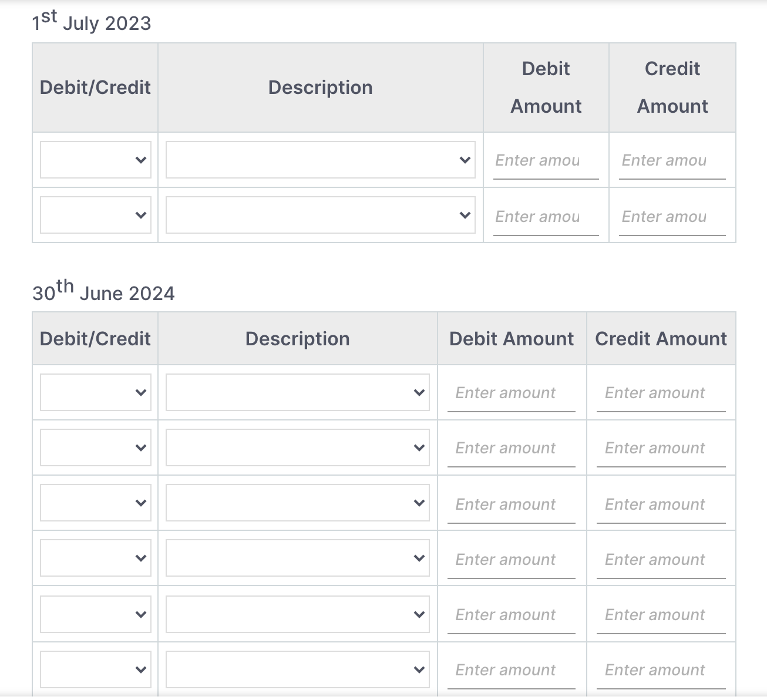Click the "30th June 2024" date heading
767x700 pixels.
click(x=103, y=291)
